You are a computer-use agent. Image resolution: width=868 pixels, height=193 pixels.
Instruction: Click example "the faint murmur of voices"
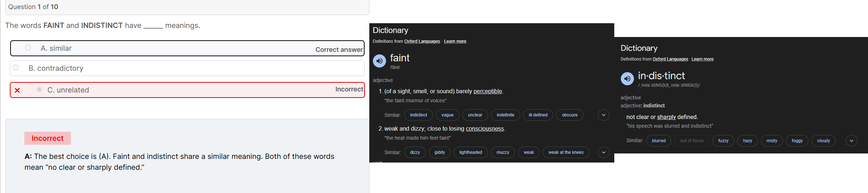click(x=415, y=100)
